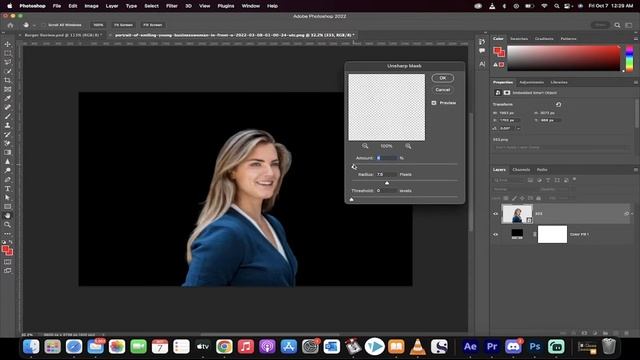Screen dimensions: 640x360
Task: Select the Crop tool
Action: pyautogui.click(x=7, y=80)
